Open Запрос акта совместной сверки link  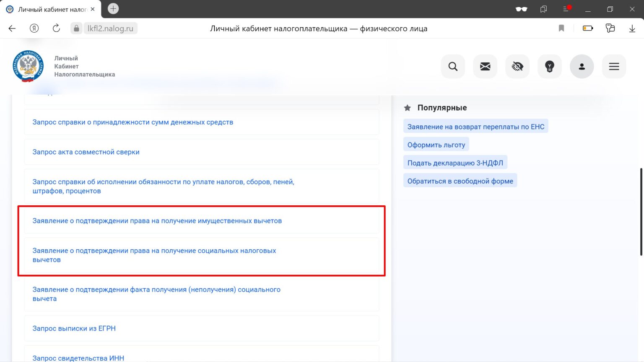tap(86, 152)
